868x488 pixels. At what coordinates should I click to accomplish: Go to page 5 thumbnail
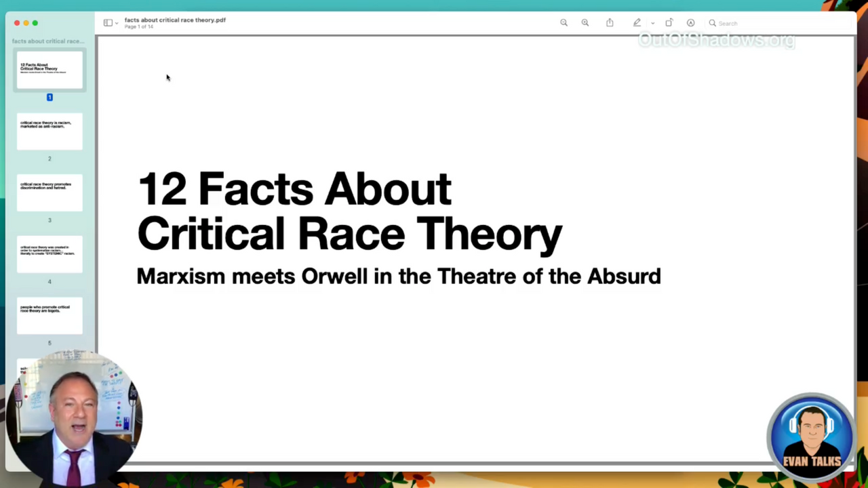[50, 316]
